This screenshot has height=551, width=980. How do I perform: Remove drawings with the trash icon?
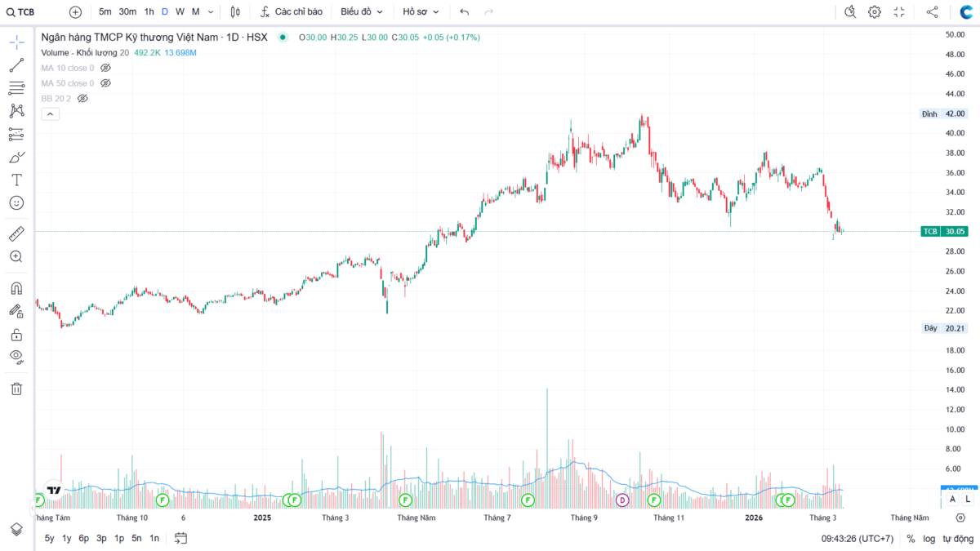coord(16,389)
